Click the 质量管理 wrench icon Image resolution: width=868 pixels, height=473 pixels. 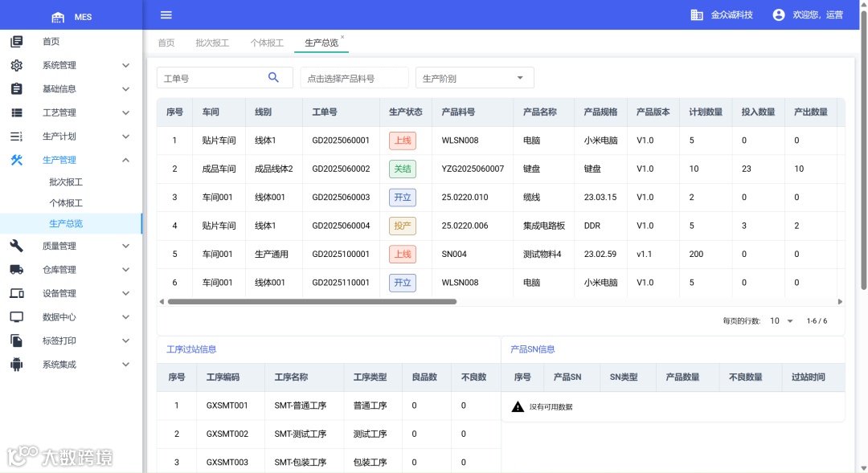[17, 246]
